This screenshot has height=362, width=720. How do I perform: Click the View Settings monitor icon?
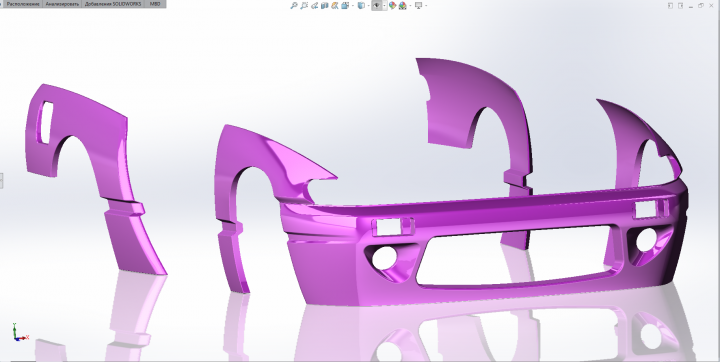(x=418, y=6)
